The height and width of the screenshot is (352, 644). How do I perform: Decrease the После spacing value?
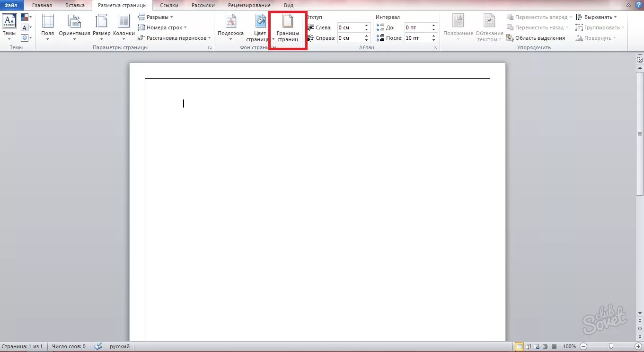click(x=434, y=40)
